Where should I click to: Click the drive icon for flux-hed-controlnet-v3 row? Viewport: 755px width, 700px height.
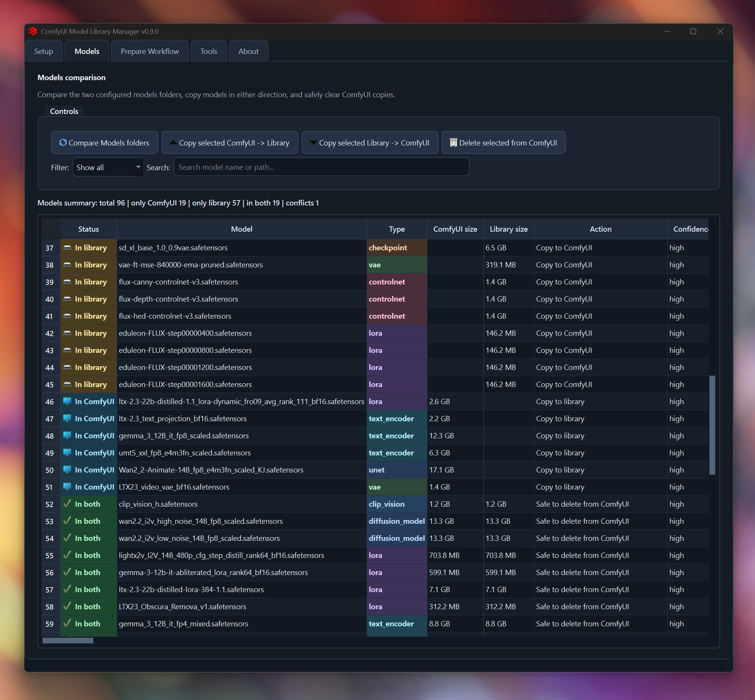coord(67,316)
